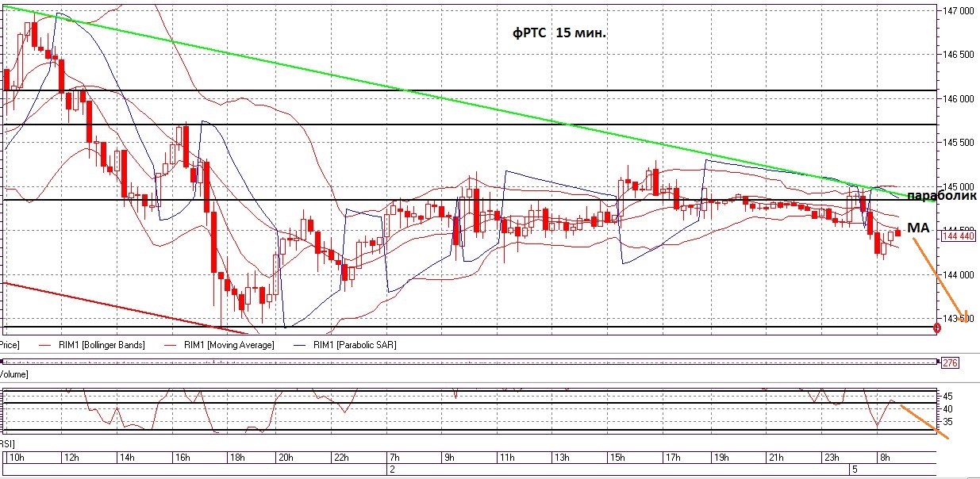980x479 pixels.
Task: Click the 12h time axis label
Action: tap(71, 458)
